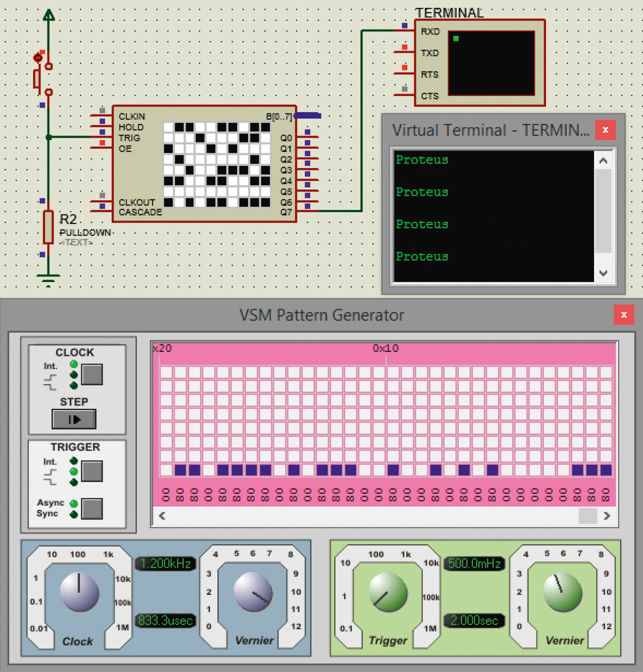Click the last filled cell in bottom pattern row
The width and height of the screenshot is (643, 672).
tap(606, 470)
